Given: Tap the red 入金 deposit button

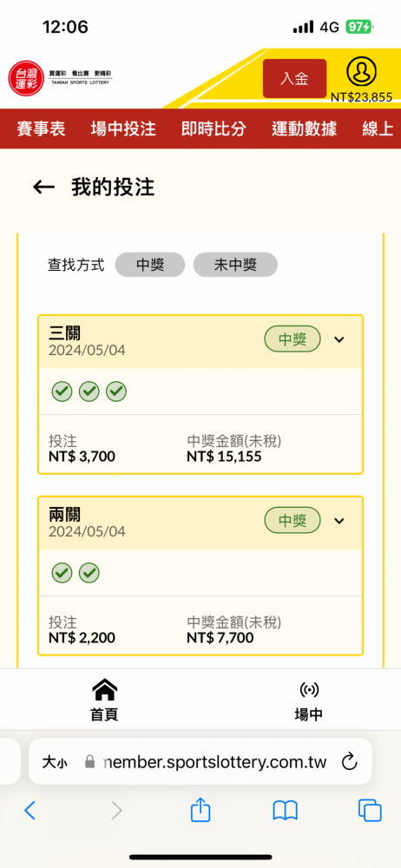Looking at the screenshot, I should [x=294, y=79].
